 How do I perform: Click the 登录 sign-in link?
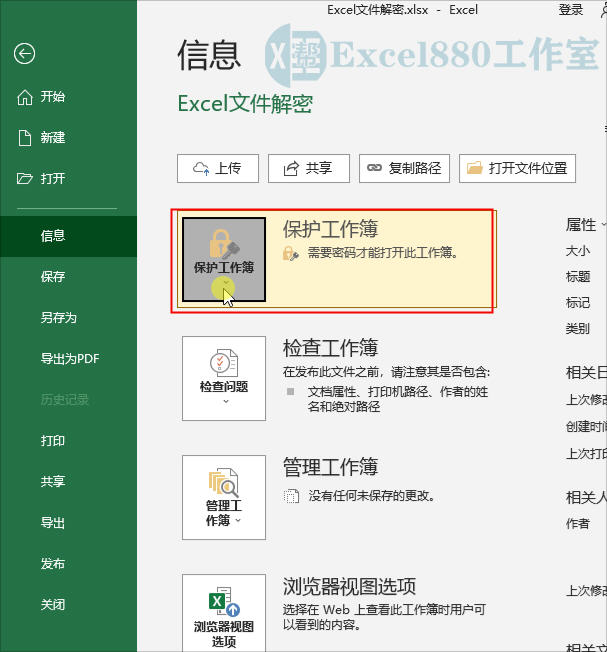click(x=571, y=10)
